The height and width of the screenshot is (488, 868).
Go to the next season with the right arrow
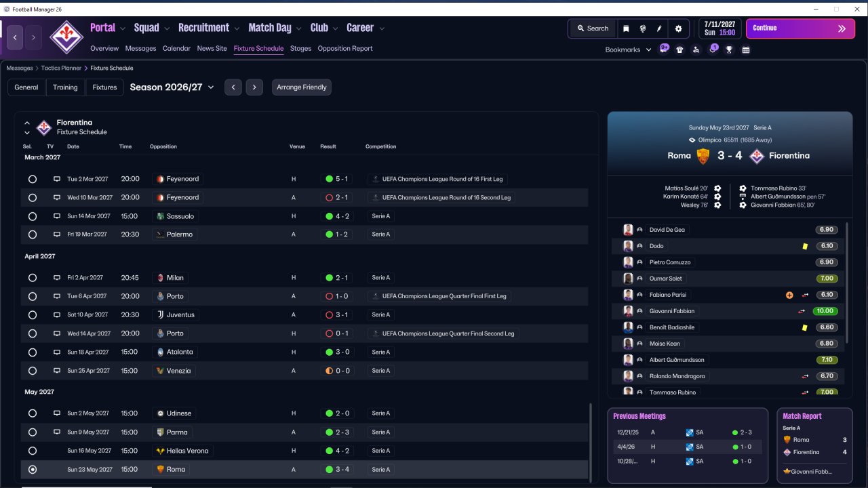(x=254, y=87)
